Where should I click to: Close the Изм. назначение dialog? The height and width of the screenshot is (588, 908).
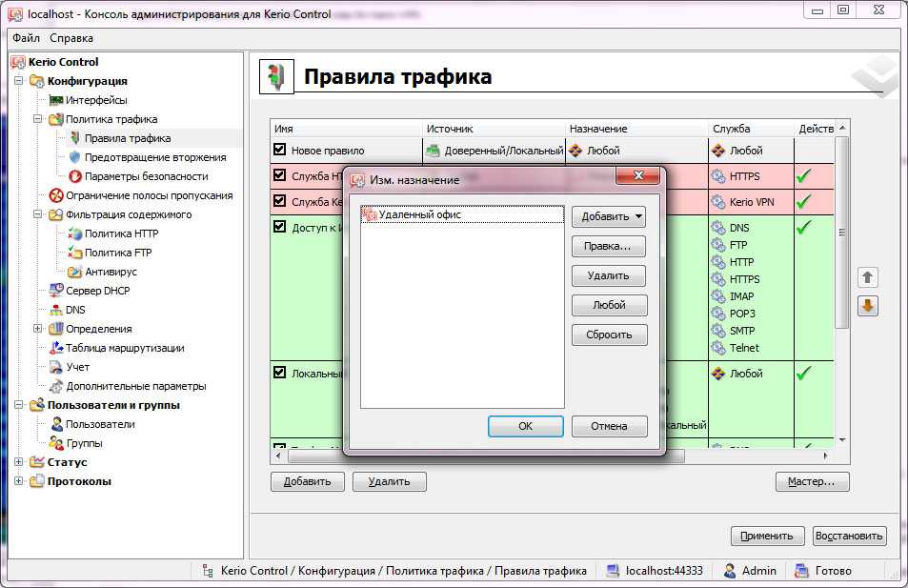(637, 175)
